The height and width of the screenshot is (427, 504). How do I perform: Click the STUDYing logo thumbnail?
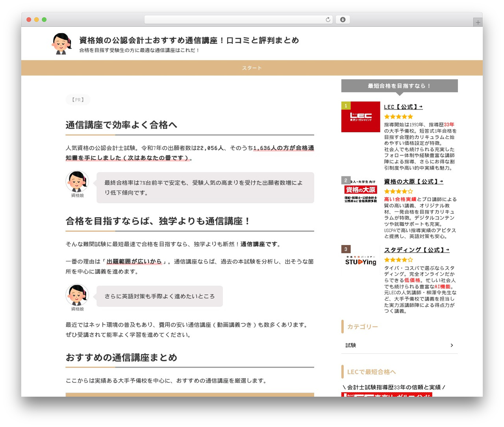click(361, 260)
